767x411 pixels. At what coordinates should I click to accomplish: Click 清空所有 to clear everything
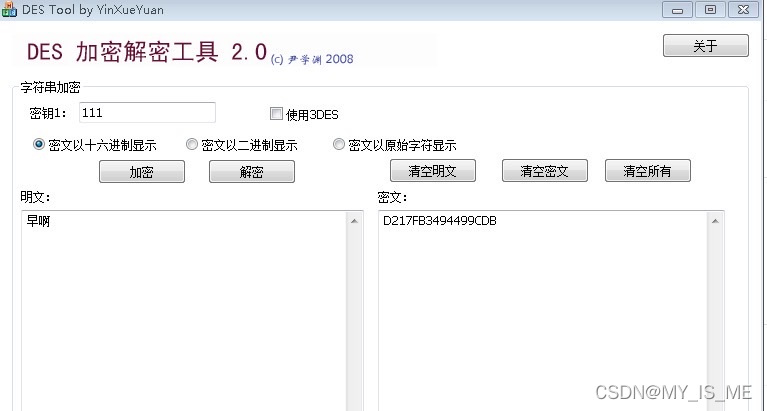[x=648, y=170]
